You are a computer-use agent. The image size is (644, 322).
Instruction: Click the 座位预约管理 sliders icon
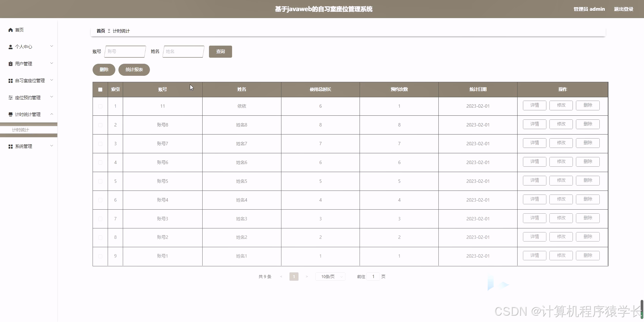click(10, 98)
